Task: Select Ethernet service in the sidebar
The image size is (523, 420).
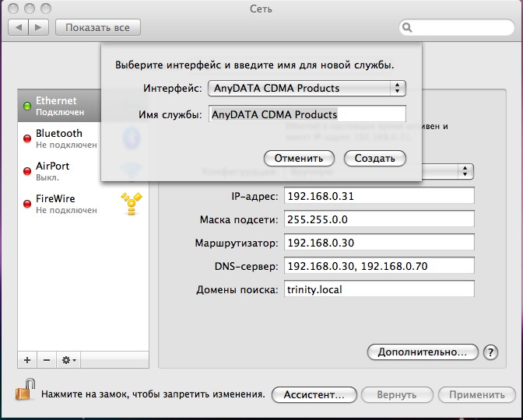Action: 58,107
